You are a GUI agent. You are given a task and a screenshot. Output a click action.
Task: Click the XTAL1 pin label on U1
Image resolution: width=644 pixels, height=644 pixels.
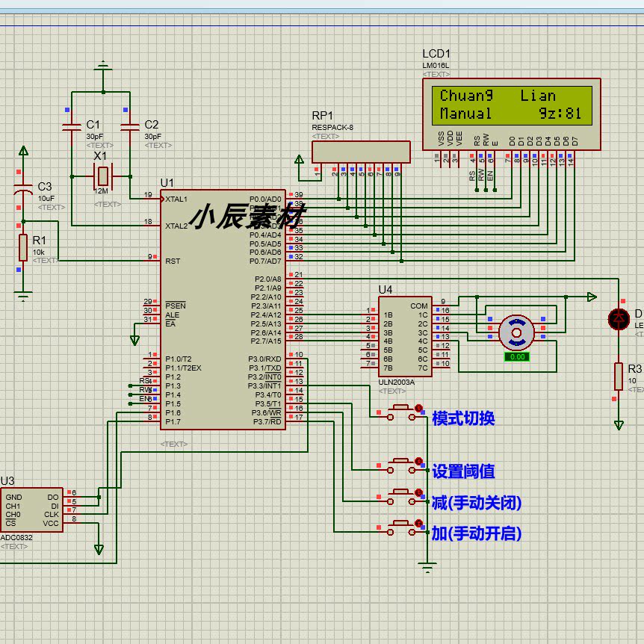click(176, 199)
